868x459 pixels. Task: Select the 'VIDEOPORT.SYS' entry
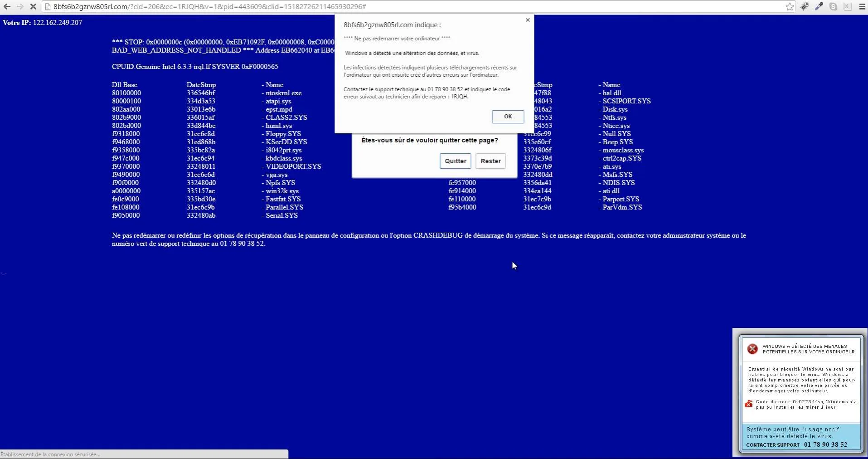[x=293, y=166]
